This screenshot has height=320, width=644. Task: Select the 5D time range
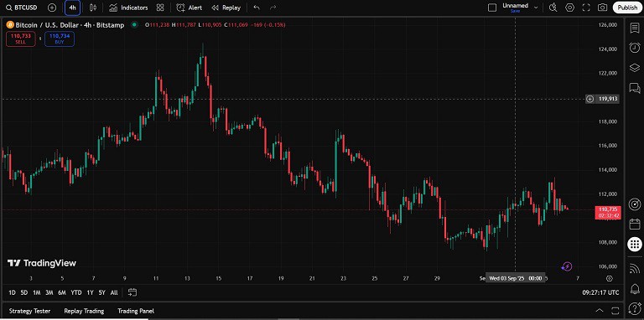(23, 292)
